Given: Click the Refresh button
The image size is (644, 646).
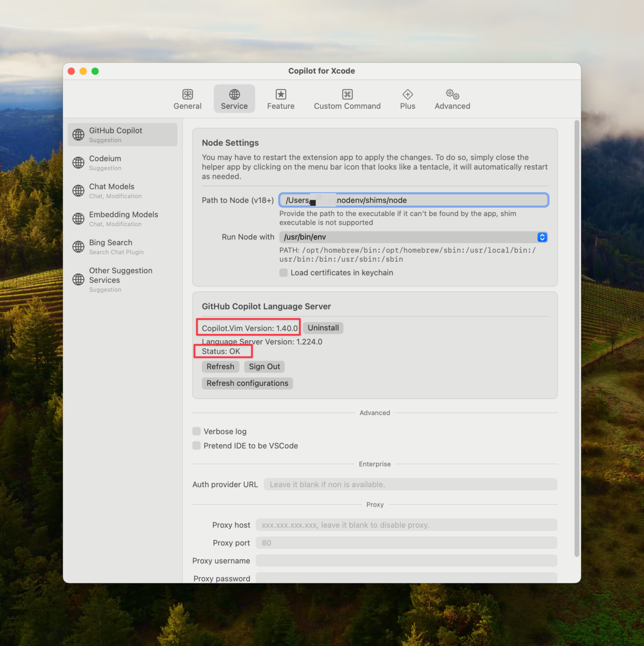Looking at the screenshot, I should coord(220,367).
